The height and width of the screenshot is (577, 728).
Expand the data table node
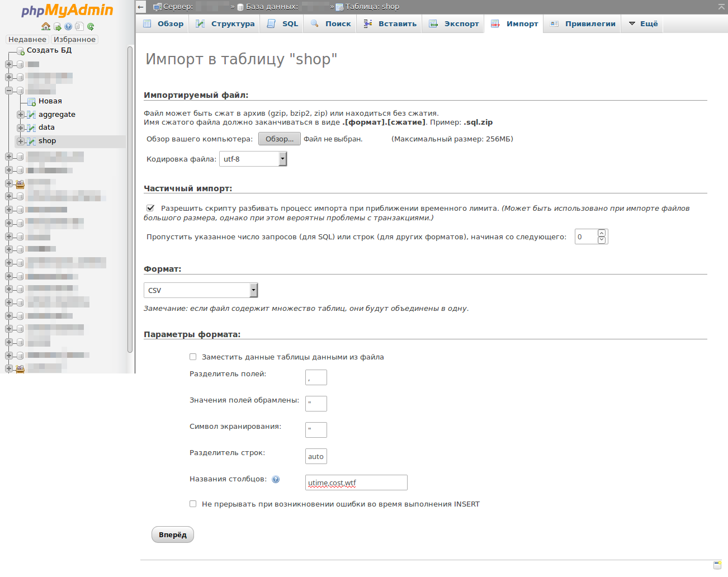point(20,127)
